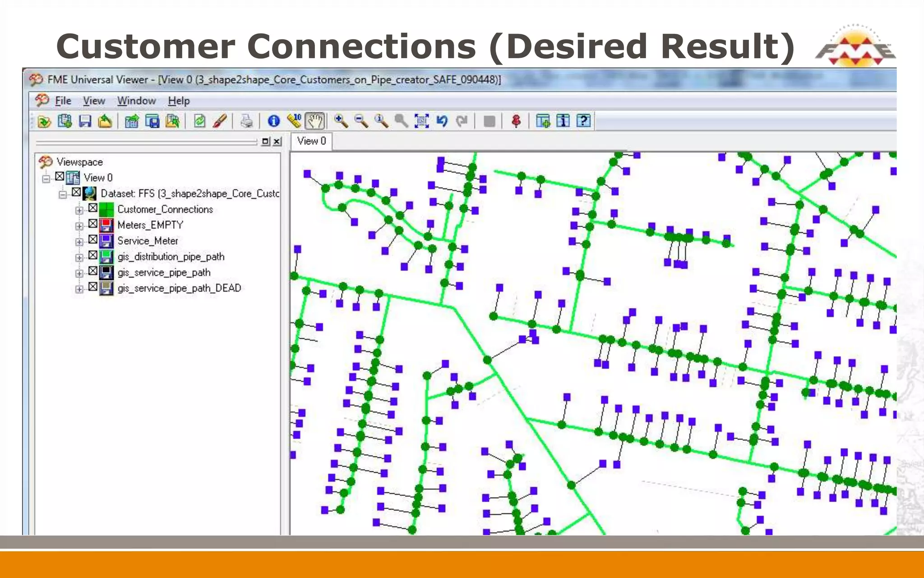Switch to the View 0 tab

311,141
